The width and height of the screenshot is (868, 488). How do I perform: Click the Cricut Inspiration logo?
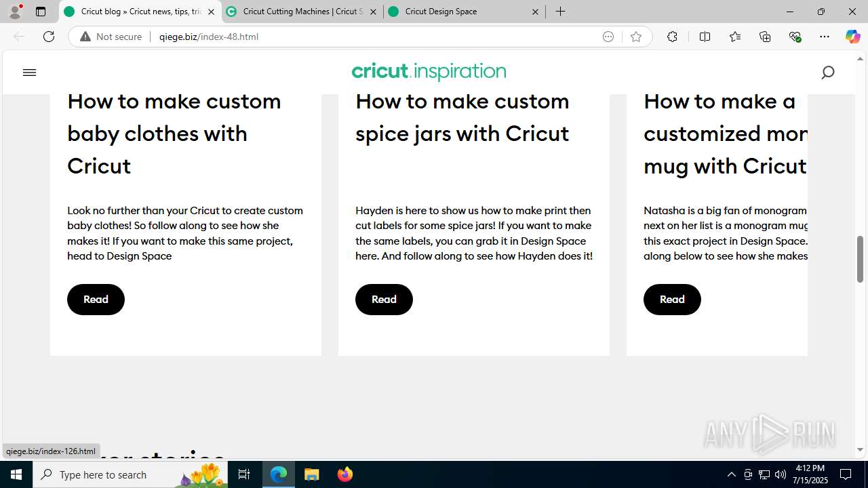(429, 71)
